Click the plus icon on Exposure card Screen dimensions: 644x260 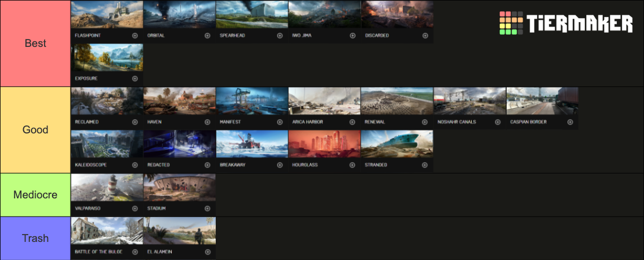point(134,79)
